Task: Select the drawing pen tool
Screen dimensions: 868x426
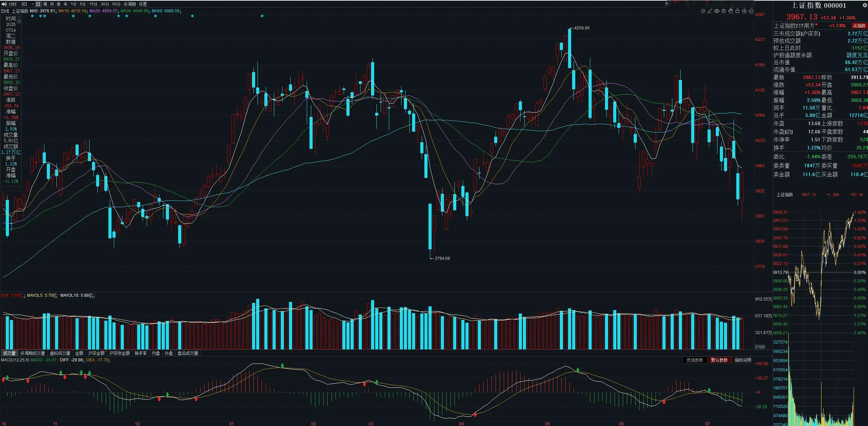Action: [x=710, y=11]
